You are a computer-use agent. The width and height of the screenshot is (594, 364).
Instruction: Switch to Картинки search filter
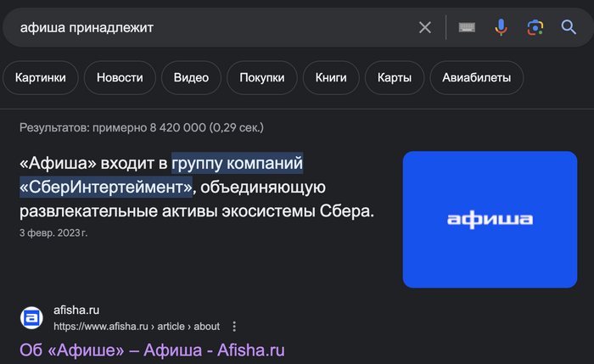pos(41,78)
